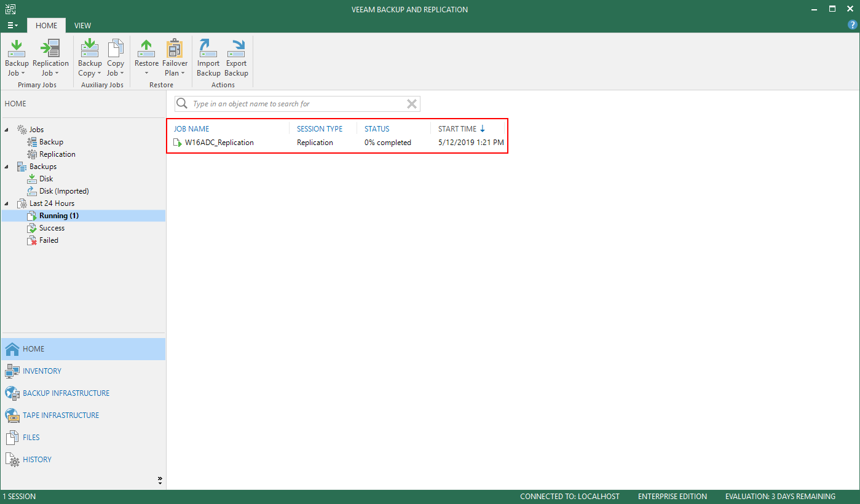
Task: Select Disk under Backups
Action: tap(46, 179)
